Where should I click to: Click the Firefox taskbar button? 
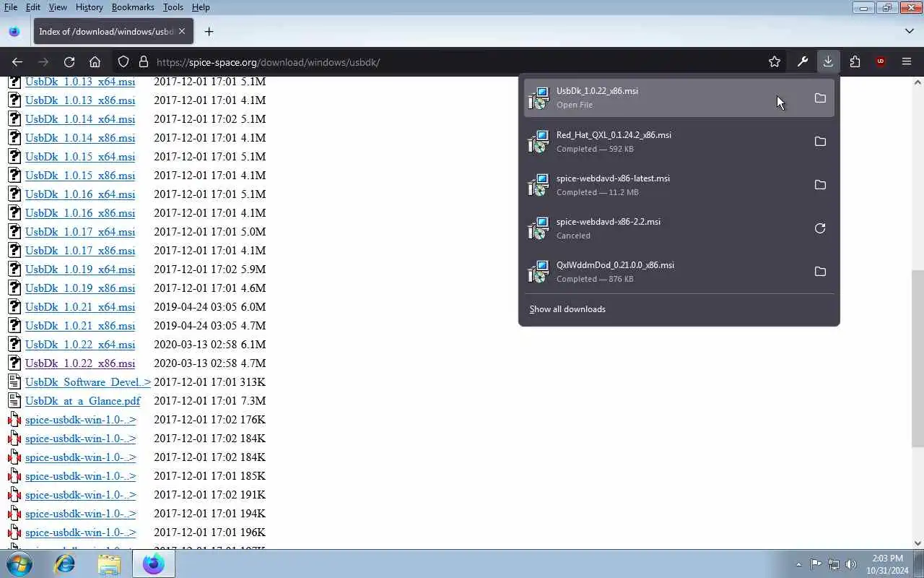(x=153, y=564)
